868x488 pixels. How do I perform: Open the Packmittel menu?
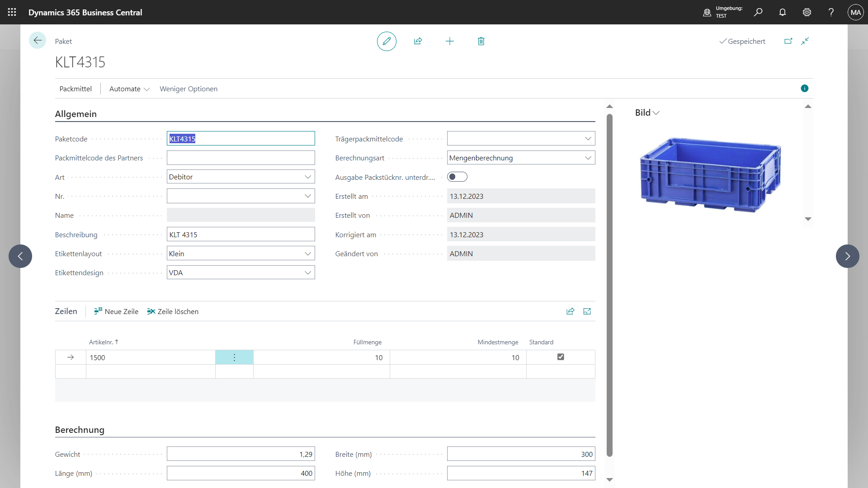[x=75, y=89]
